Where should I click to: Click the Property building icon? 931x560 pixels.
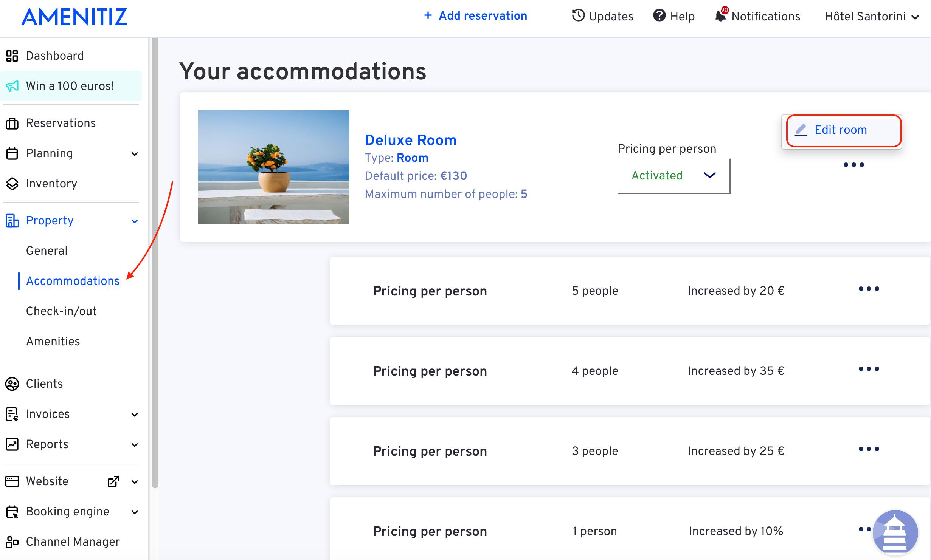point(12,221)
